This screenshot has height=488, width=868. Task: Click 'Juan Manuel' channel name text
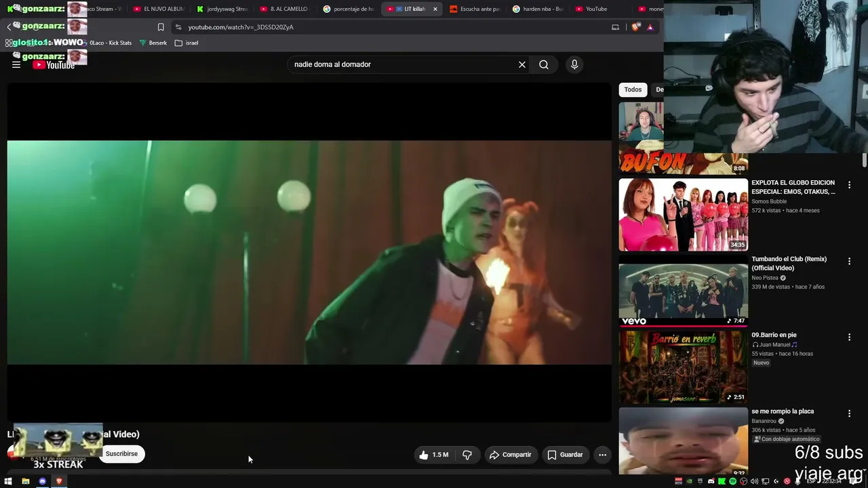(x=775, y=345)
